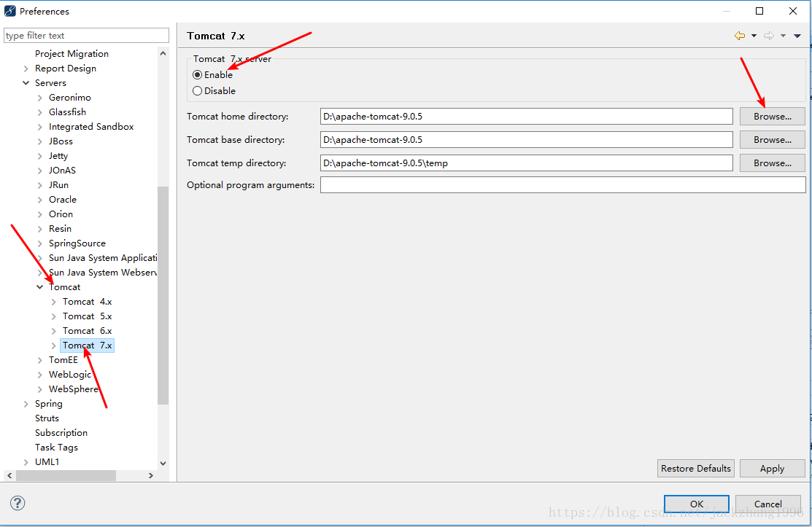
Task: Select the WebLogic server entry
Action: (70, 375)
